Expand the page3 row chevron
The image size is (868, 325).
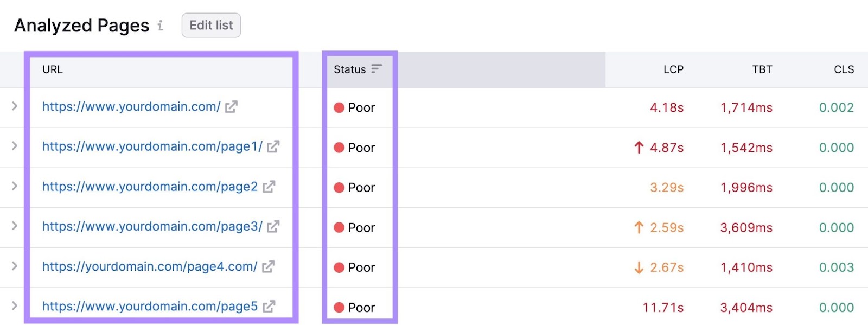(15, 226)
